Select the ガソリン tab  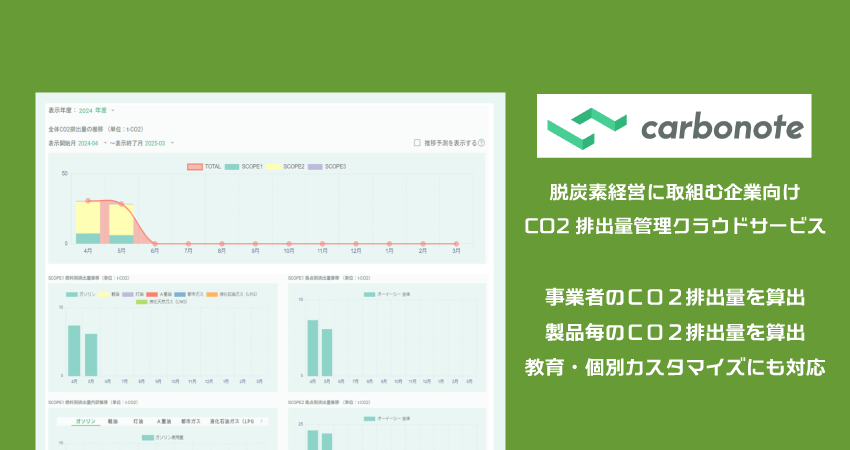[x=86, y=421]
